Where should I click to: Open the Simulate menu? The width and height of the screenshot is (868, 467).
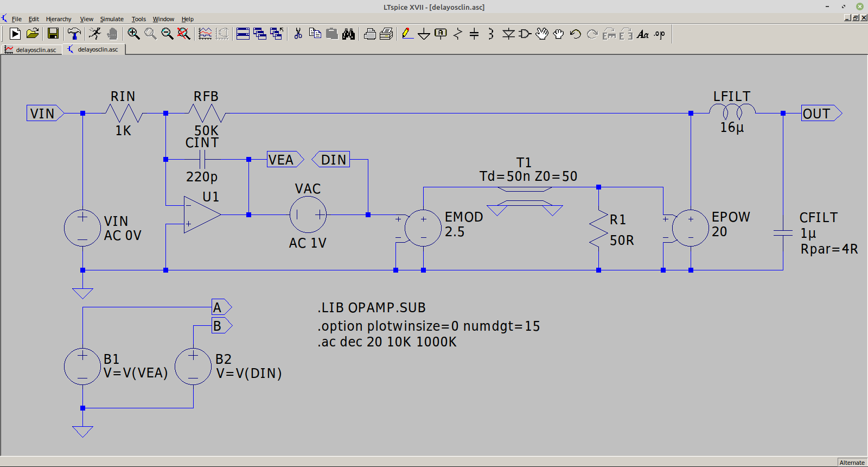[x=112, y=19]
